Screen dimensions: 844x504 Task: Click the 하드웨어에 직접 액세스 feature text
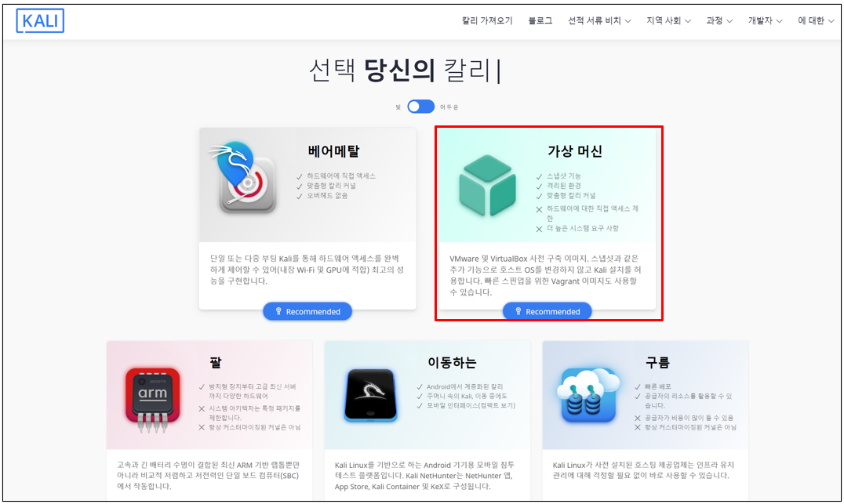[341, 176]
